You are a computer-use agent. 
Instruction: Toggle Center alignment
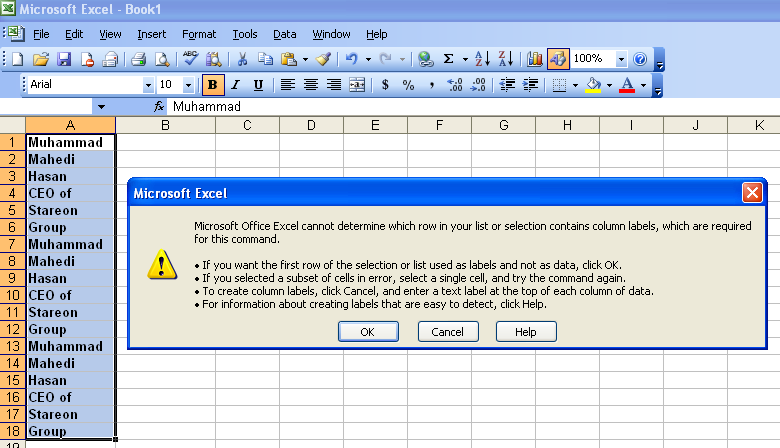coord(310,85)
